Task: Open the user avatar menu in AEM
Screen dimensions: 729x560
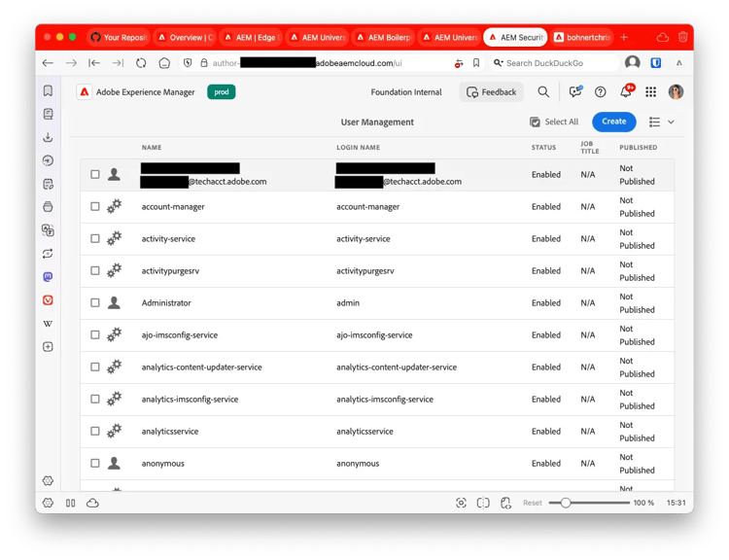Action: (x=676, y=92)
